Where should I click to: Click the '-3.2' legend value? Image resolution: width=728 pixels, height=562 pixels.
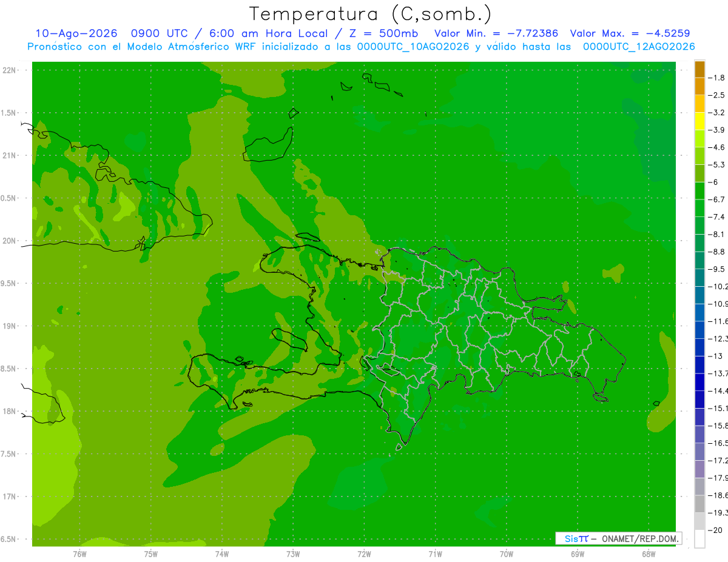[716, 113]
